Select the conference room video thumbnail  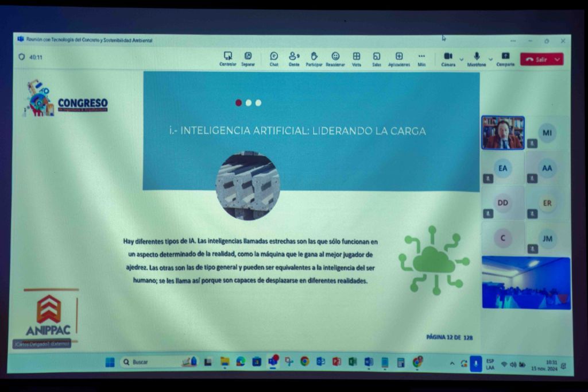click(526, 283)
